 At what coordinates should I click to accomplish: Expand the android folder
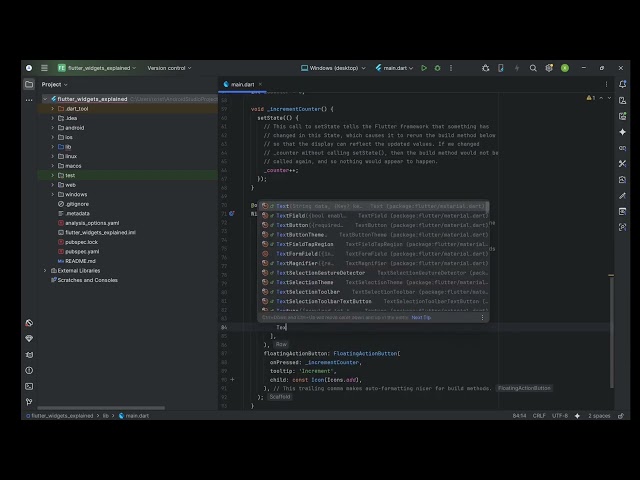pos(53,128)
